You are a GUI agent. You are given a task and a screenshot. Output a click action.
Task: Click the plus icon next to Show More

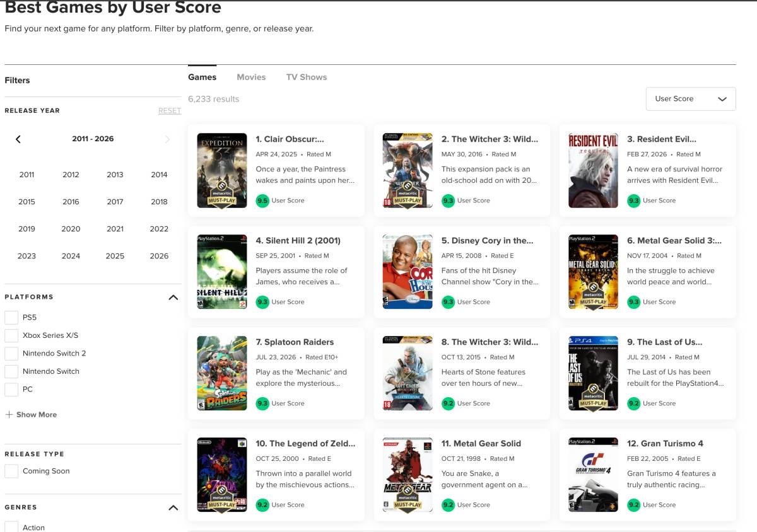coord(9,415)
